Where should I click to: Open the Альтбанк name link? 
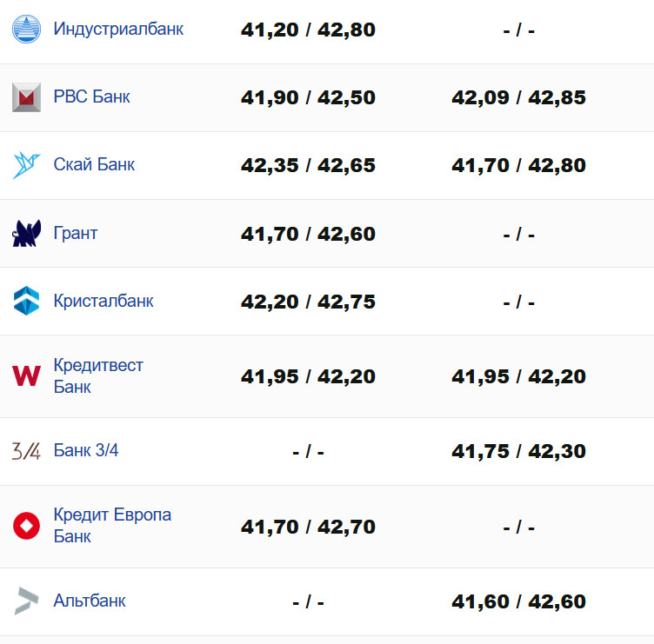[x=90, y=601]
